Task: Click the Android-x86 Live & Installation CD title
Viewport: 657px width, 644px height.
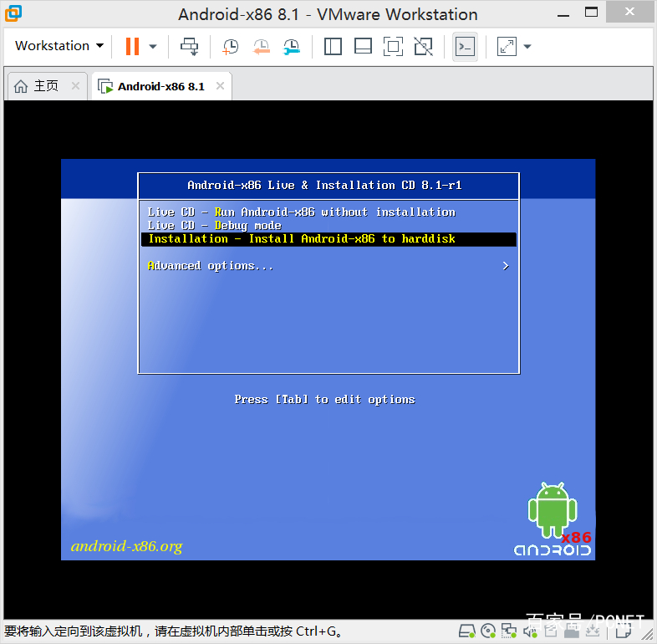Action: click(324, 186)
